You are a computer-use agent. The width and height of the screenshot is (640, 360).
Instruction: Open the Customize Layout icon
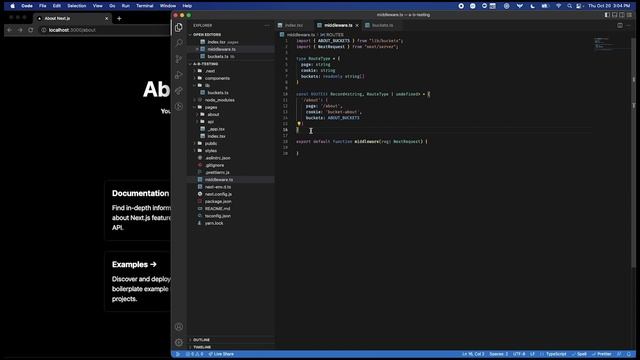629,15
